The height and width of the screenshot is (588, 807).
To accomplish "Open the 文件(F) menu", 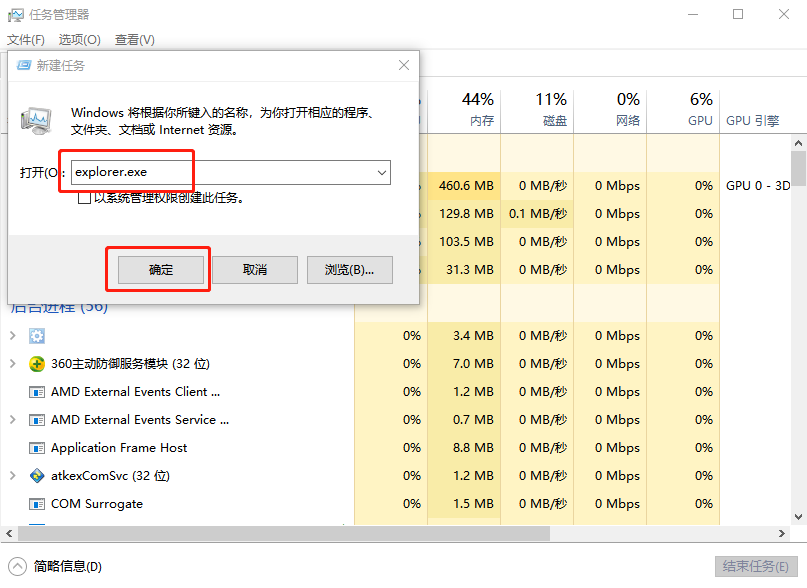I will click(x=26, y=40).
